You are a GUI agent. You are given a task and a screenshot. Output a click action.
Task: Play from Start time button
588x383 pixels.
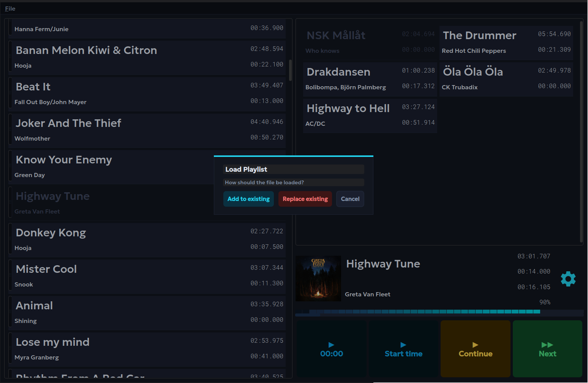[403, 349]
